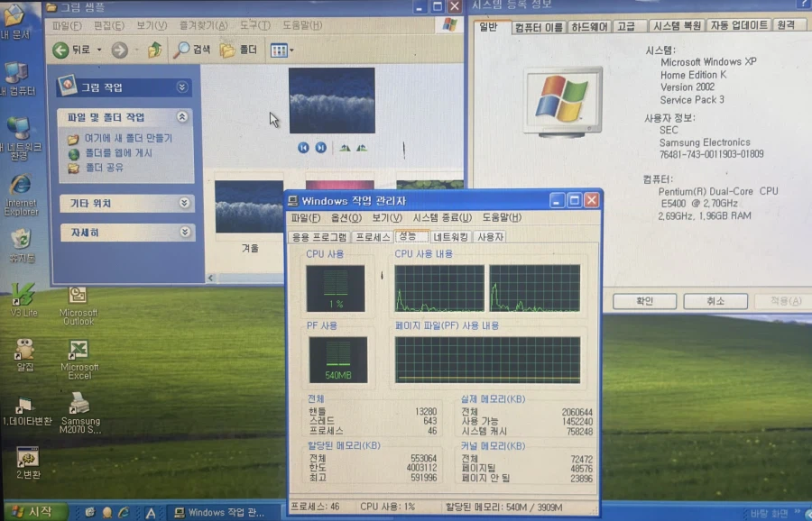The width and height of the screenshot is (812, 521).
Task: Switch to 네트워킹 tab in Task Manager
Action: [x=450, y=237]
